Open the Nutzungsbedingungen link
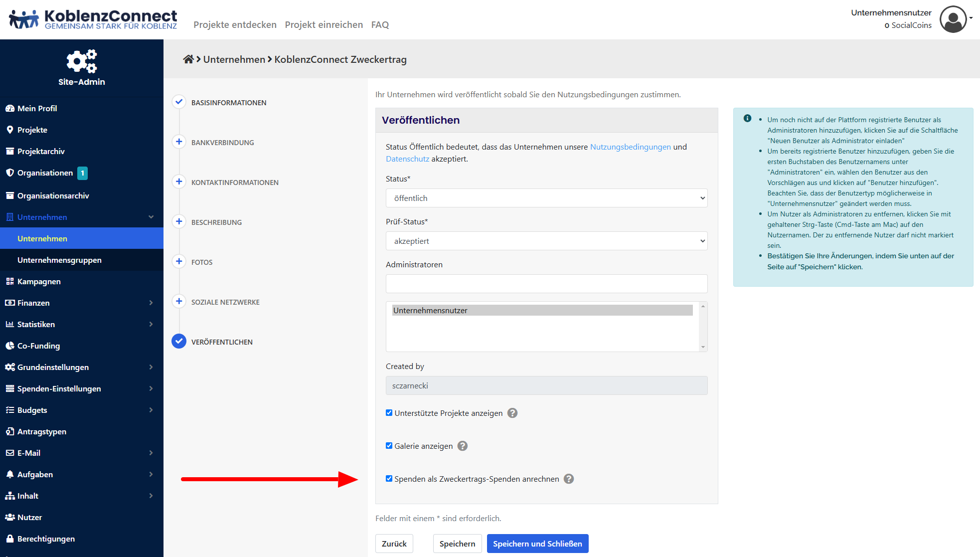This screenshot has height=557, width=980. pos(630,147)
